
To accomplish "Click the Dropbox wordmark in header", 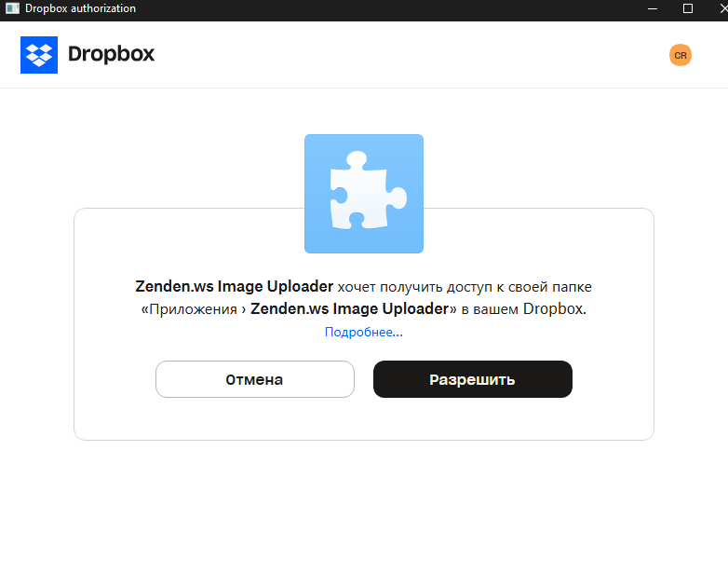I will click(x=111, y=54).
